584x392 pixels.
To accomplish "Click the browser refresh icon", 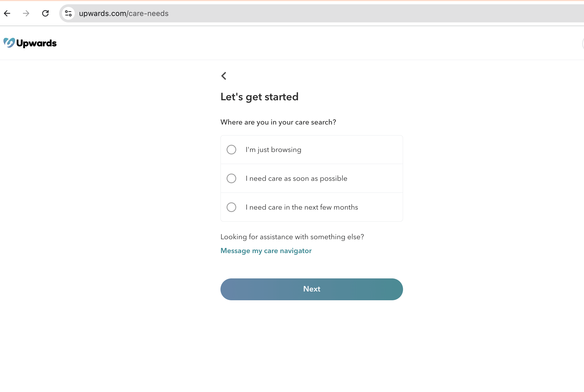I will [45, 13].
